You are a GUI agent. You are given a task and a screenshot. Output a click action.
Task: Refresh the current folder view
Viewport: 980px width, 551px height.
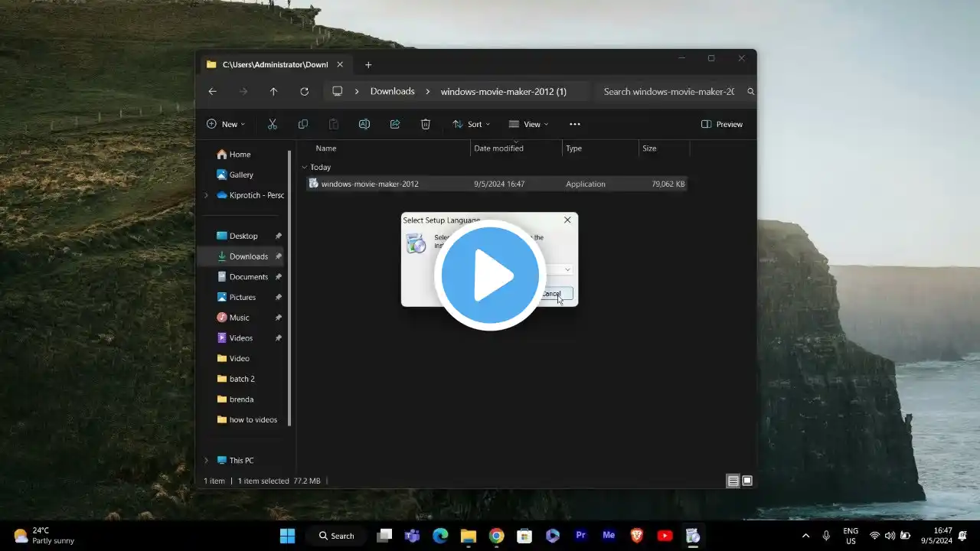coord(304,92)
